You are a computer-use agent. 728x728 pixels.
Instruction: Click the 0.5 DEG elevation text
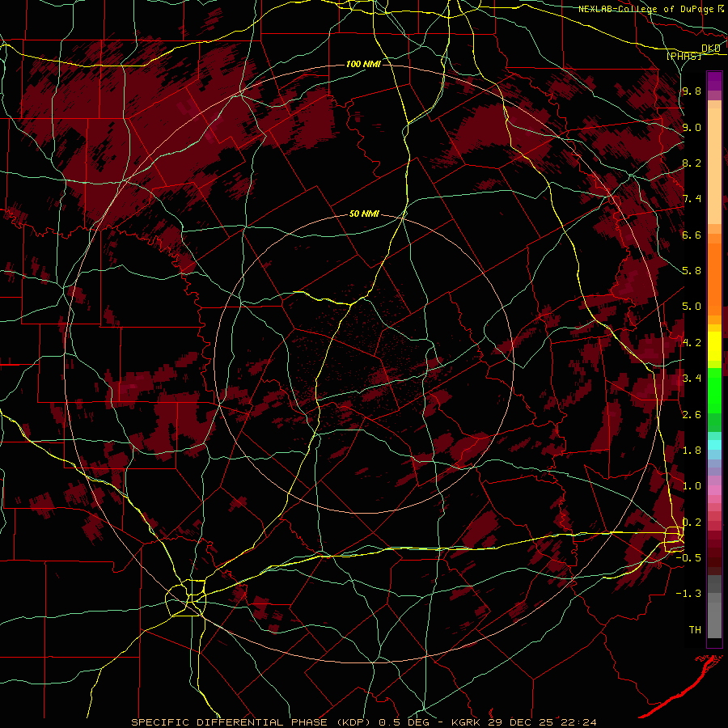pos(404,722)
